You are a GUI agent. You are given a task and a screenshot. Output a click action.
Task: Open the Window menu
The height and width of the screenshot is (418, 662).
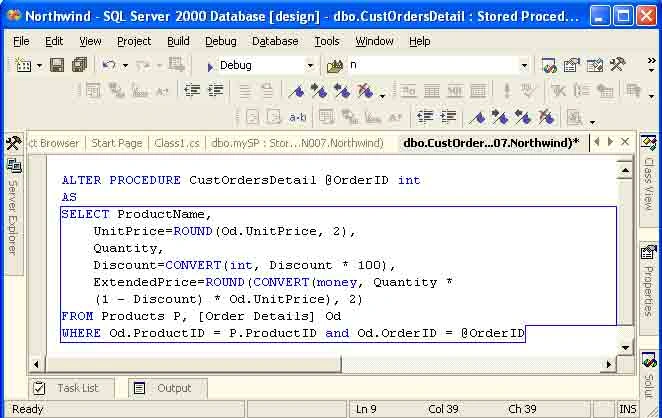374,41
